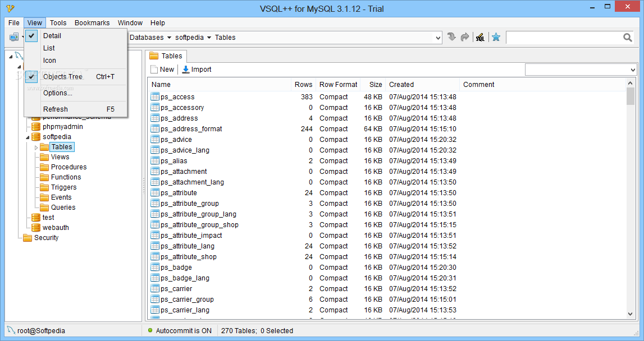
Task: Click the Triggers folder icon
Action: pos(44,187)
